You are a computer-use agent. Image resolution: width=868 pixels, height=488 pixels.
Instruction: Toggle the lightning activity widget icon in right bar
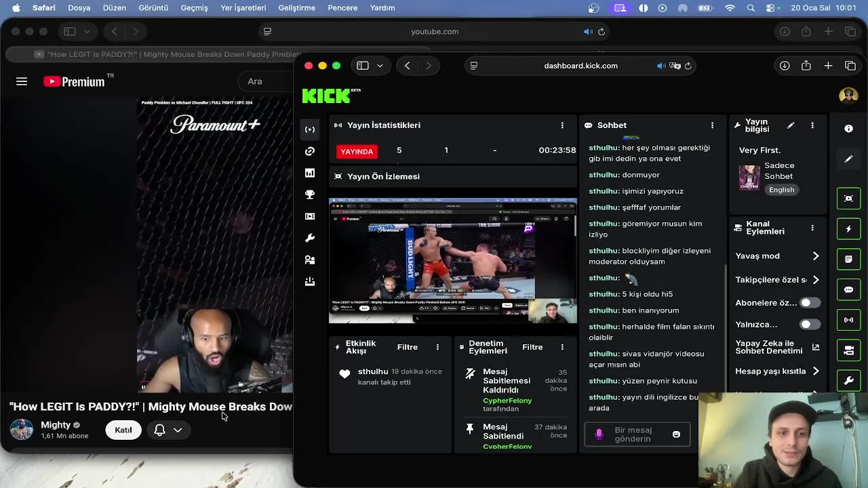tap(848, 229)
